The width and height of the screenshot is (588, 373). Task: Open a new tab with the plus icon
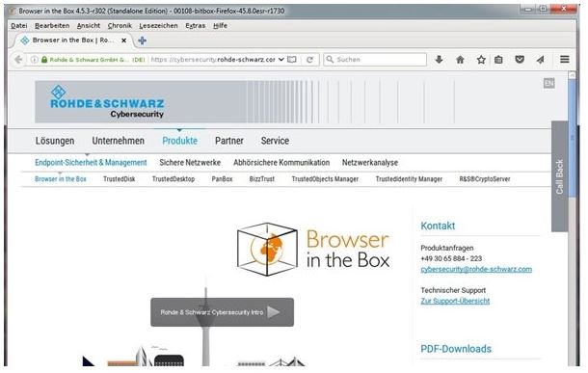tap(142, 40)
